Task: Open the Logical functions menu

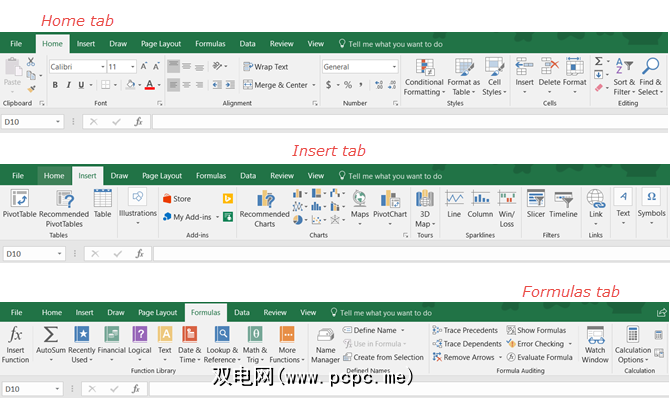Action: pyautogui.click(x=140, y=344)
